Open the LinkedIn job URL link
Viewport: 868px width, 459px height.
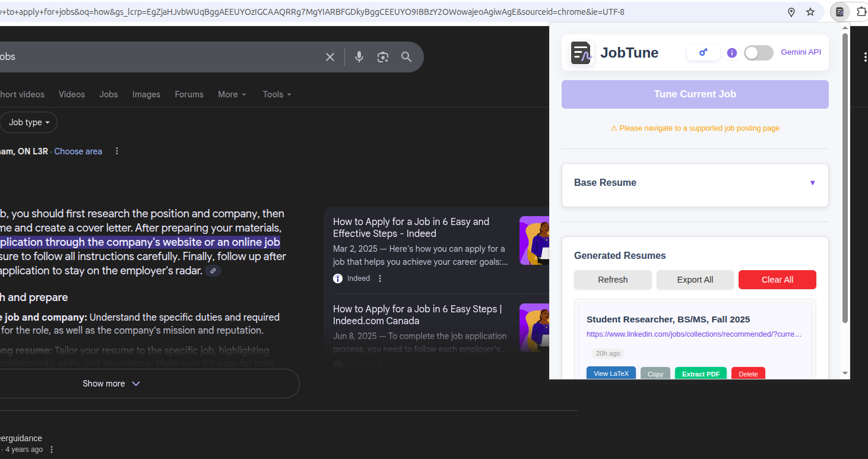694,334
